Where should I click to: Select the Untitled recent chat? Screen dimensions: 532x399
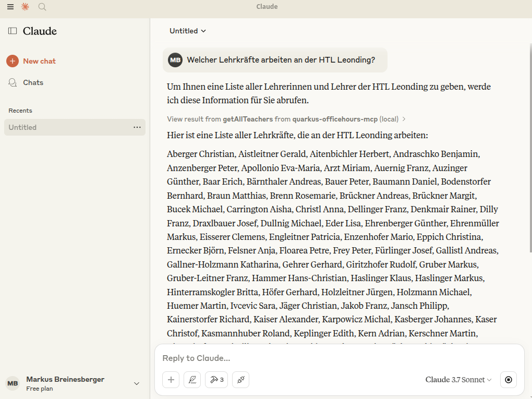click(x=75, y=127)
